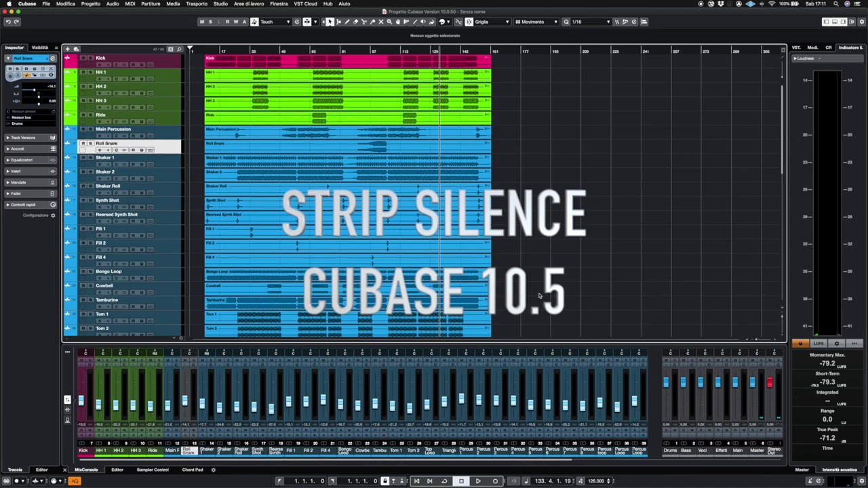Open the Trasporto menu

(197, 3)
